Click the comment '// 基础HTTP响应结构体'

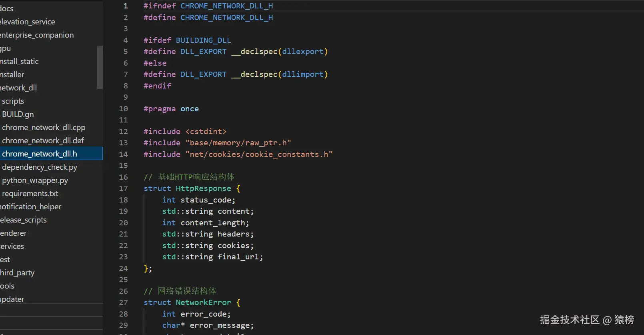point(189,177)
